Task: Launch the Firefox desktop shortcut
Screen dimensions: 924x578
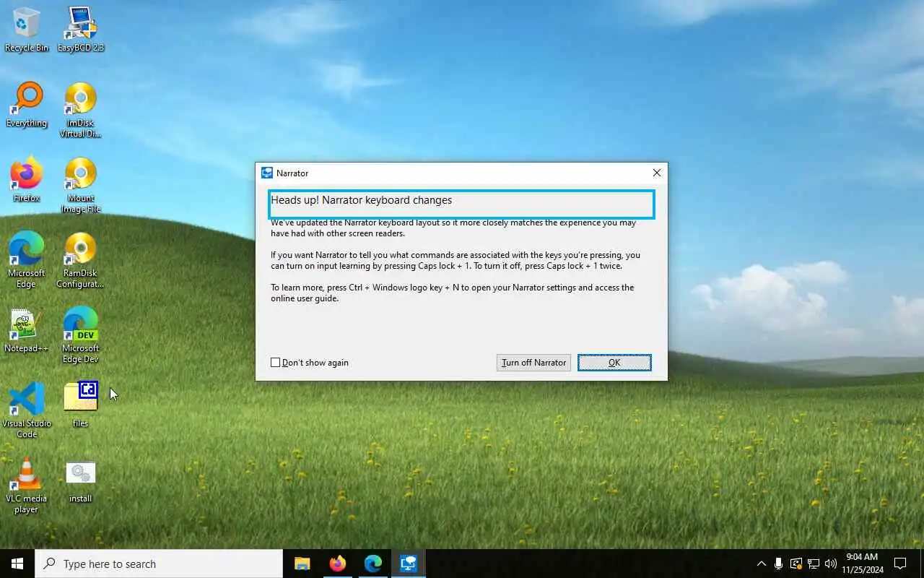Action: pos(27,180)
